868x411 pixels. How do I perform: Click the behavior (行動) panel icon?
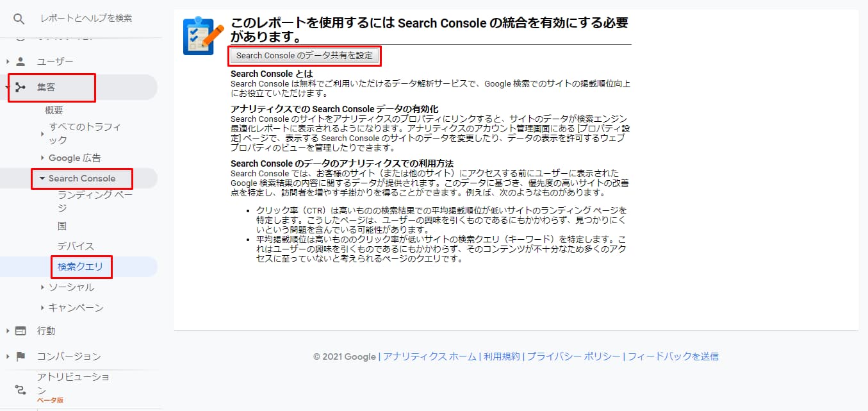[20, 331]
